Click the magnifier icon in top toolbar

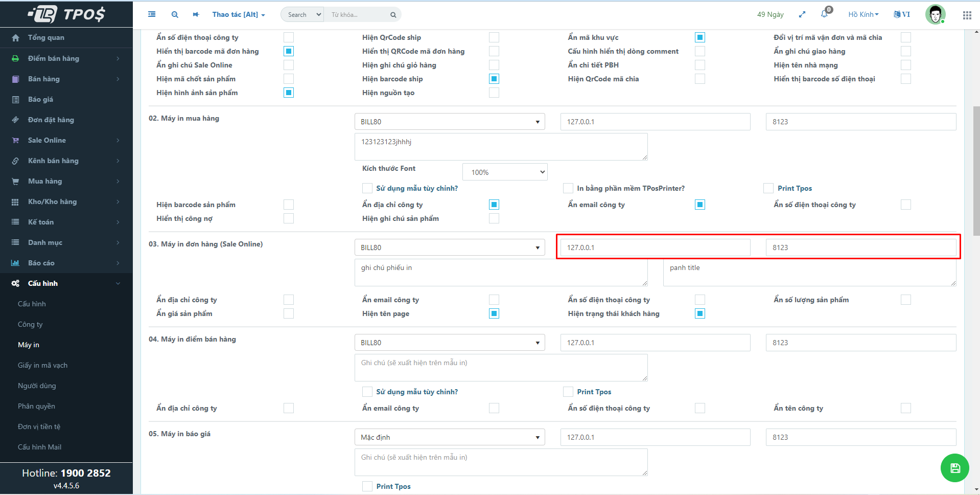point(175,14)
